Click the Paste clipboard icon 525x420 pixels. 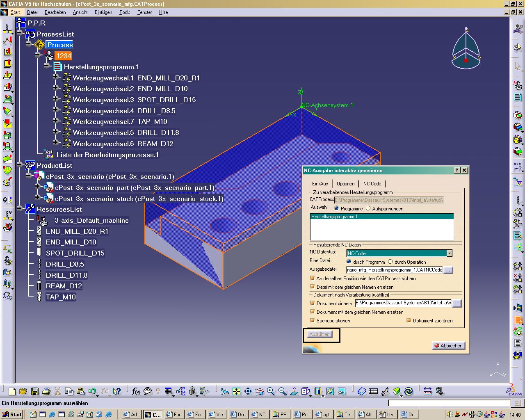pyautogui.click(x=80, y=391)
